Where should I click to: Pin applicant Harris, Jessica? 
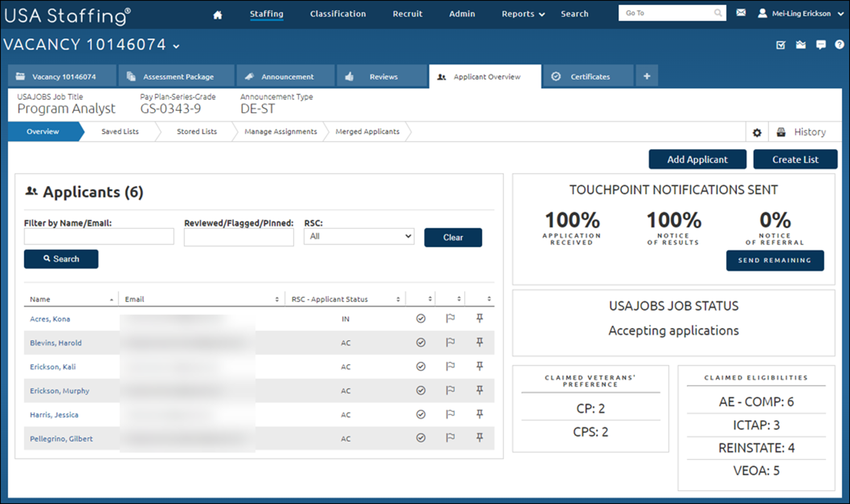coord(479,414)
